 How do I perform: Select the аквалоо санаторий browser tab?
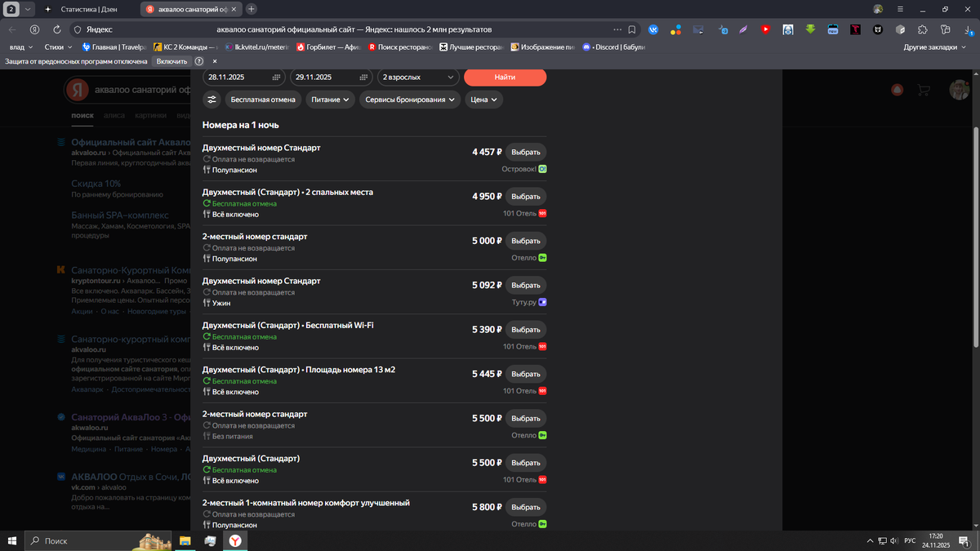click(x=190, y=9)
